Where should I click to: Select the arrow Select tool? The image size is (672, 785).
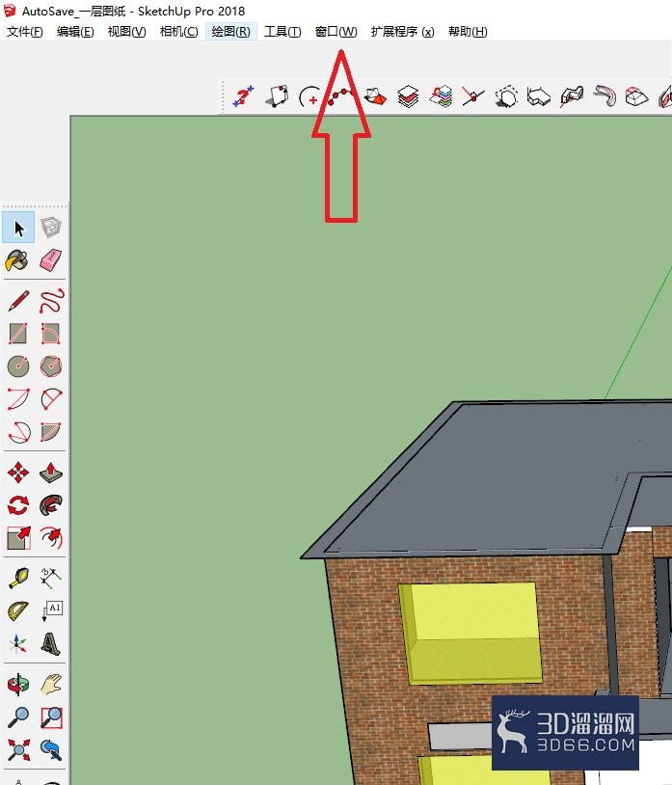click(18, 228)
